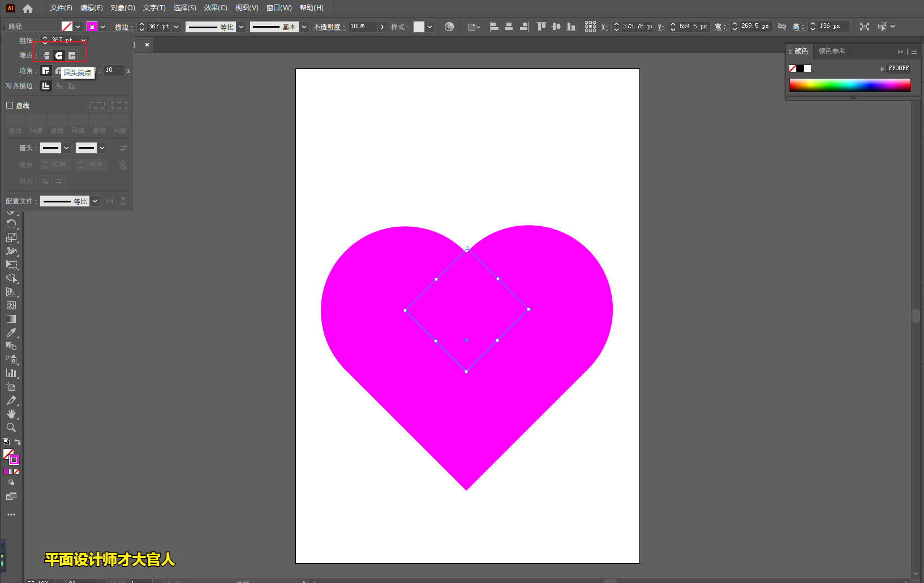Click the color spectrum bar
The image size is (924, 583).
(x=849, y=85)
